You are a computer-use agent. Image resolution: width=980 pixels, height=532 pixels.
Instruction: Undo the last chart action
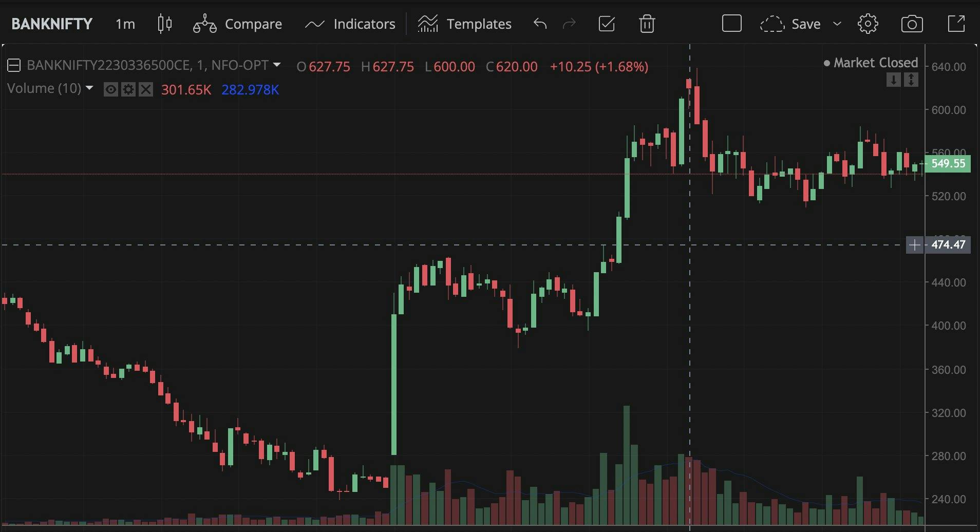point(540,24)
